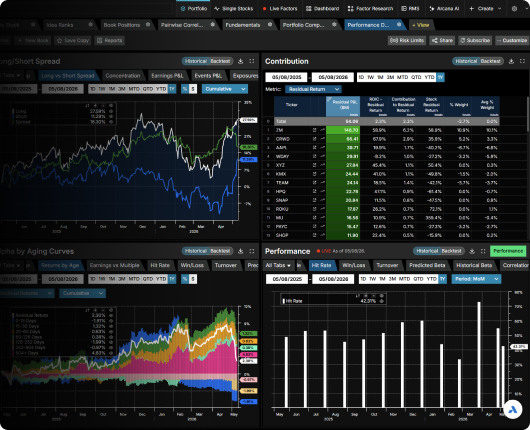Toggle 504+ Days series visibility eye
The height and width of the screenshot is (430, 530).
click(x=111, y=353)
